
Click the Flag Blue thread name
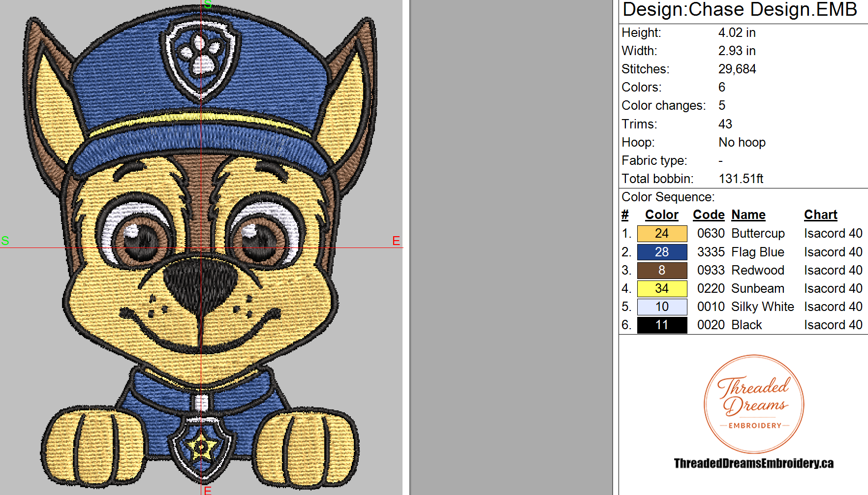[758, 252]
